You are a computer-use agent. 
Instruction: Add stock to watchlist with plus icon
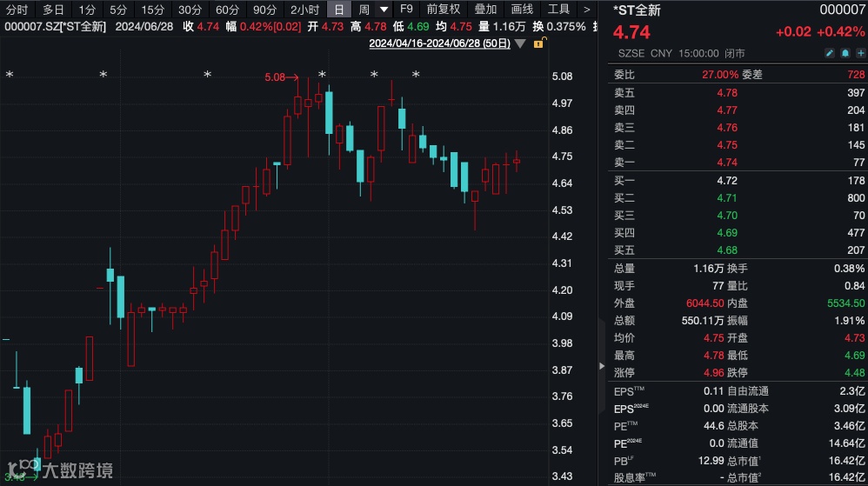[x=861, y=53]
